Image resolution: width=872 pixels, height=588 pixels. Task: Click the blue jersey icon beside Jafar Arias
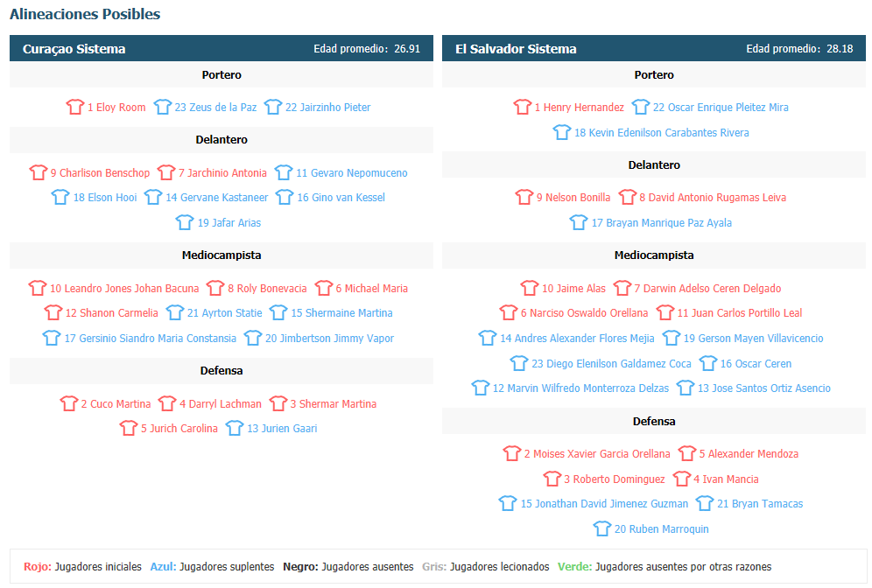pyautogui.click(x=186, y=222)
